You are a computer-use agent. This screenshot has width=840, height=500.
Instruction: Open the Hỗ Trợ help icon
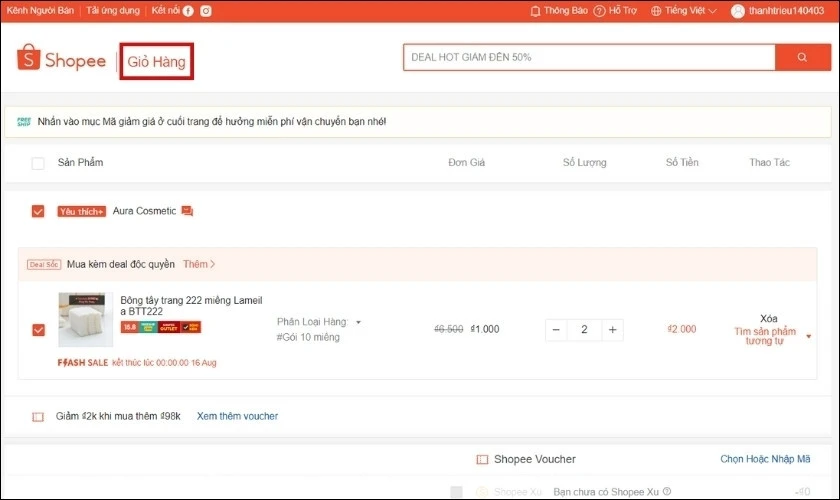(599, 11)
